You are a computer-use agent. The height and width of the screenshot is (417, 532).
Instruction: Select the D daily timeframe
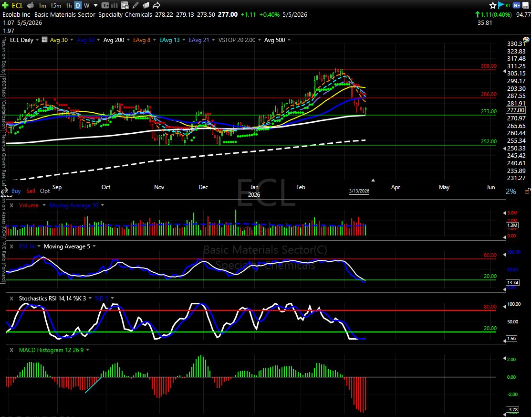point(78,5)
